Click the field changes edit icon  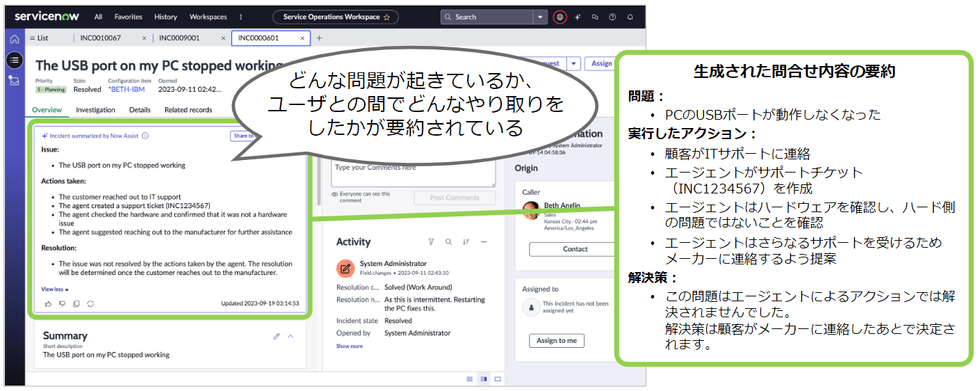point(345,268)
